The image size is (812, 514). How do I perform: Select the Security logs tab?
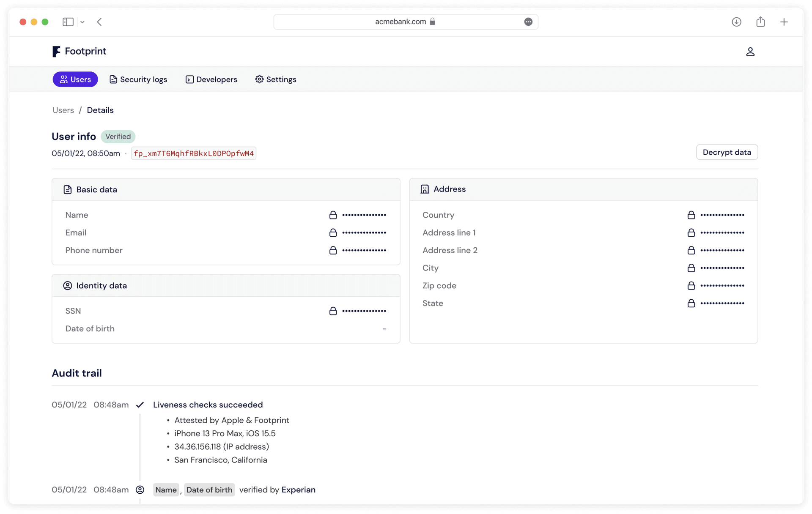point(138,79)
